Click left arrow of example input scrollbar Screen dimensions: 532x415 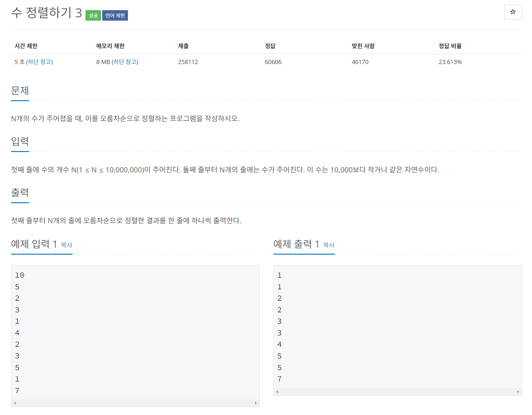pos(15,403)
